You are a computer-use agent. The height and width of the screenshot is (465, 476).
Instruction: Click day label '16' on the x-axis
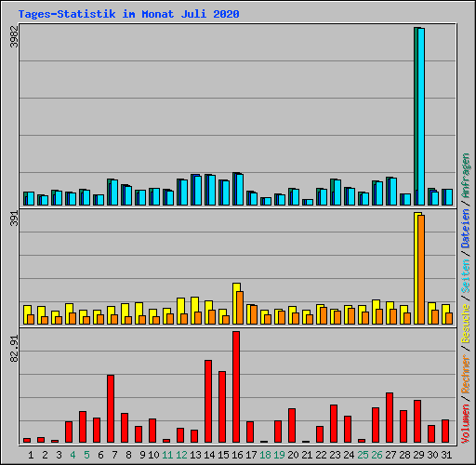tap(237, 455)
